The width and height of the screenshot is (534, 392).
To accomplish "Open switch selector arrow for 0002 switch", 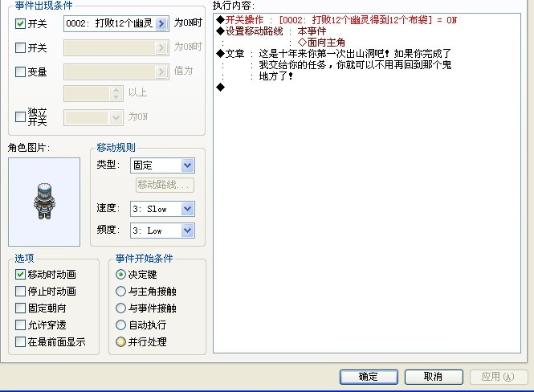I will click(161, 23).
